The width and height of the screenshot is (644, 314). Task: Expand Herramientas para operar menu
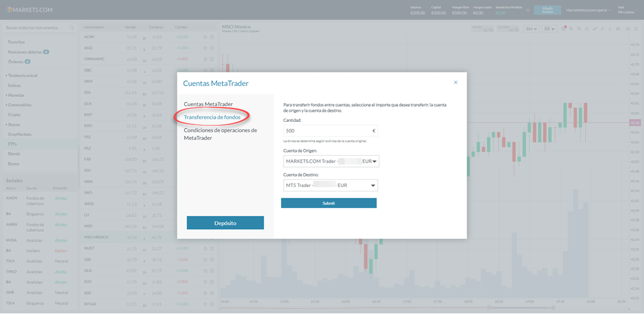tap(588, 10)
